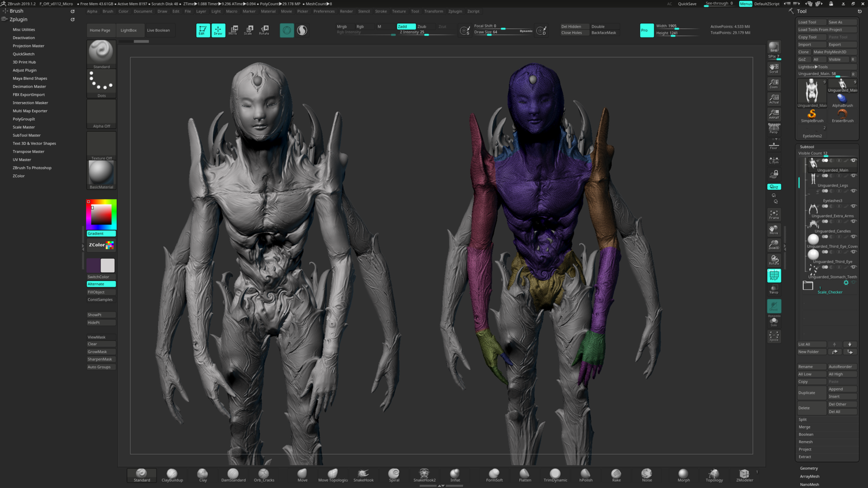Screen dimensions: 868x488
Task: Select the Move transform tool in top toolbar
Action: pyautogui.click(x=233, y=30)
